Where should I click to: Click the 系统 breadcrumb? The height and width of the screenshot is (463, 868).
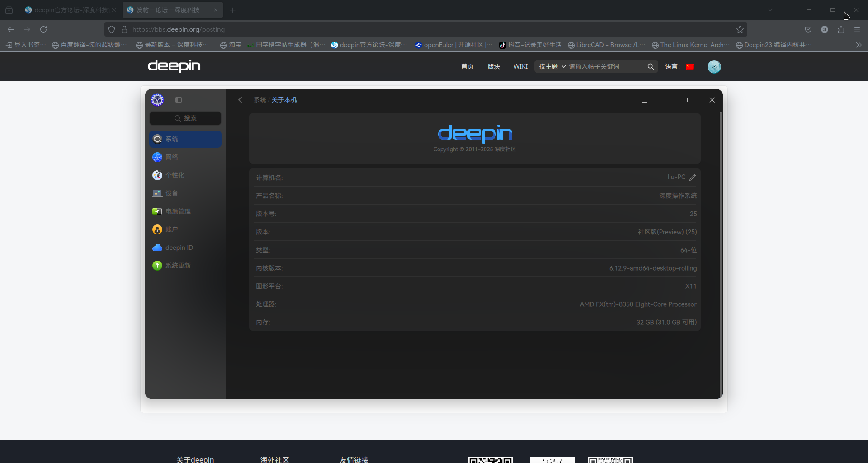coord(260,100)
